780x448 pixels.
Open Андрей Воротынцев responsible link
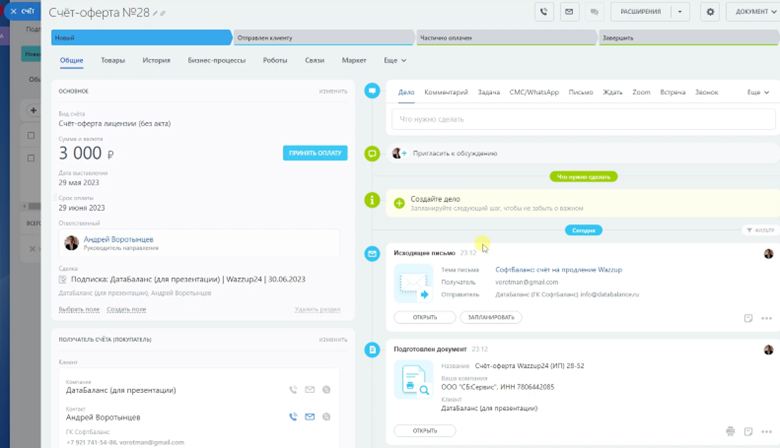118,239
